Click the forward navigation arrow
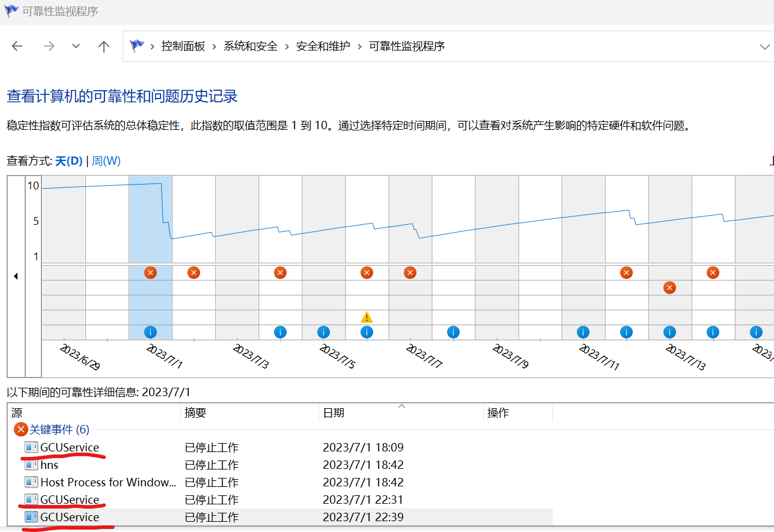 (49, 46)
